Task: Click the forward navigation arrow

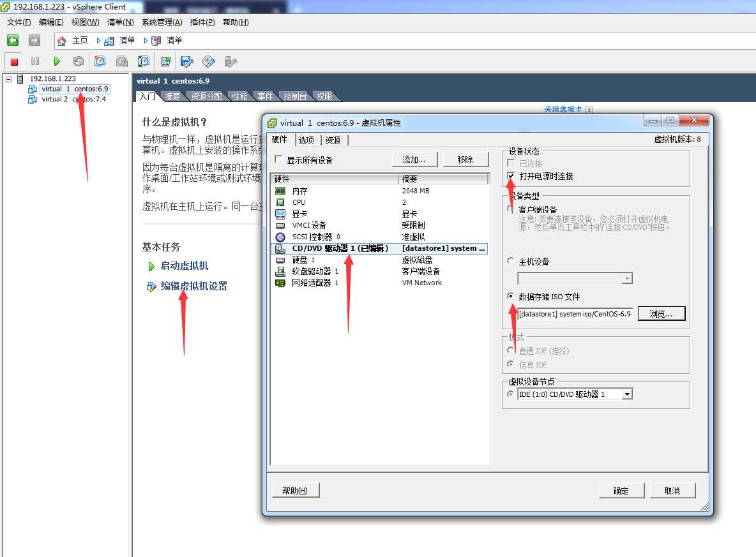Action: tap(34, 40)
